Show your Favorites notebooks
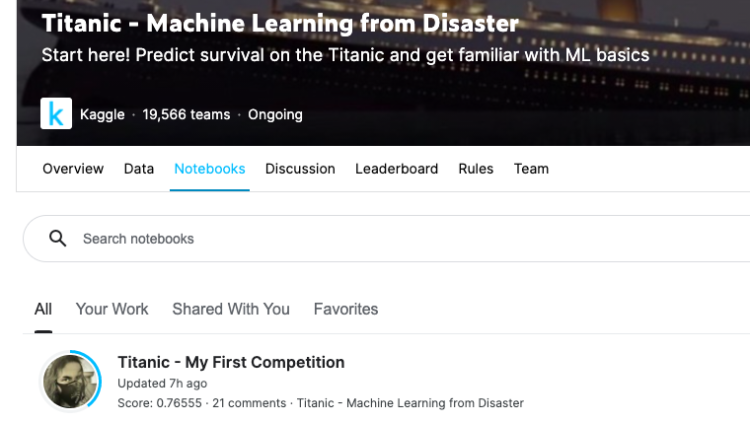The width and height of the screenshot is (750, 422). point(346,309)
